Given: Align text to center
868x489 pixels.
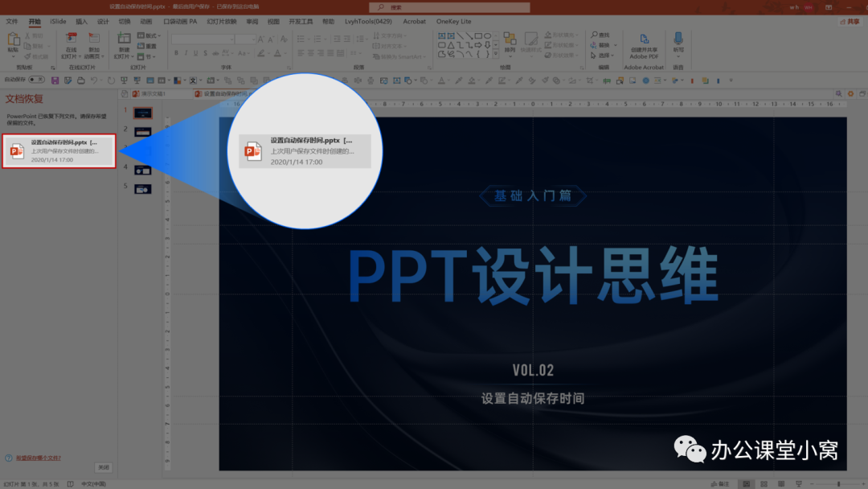Looking at the screenshot, I should (x=310, y=53).
